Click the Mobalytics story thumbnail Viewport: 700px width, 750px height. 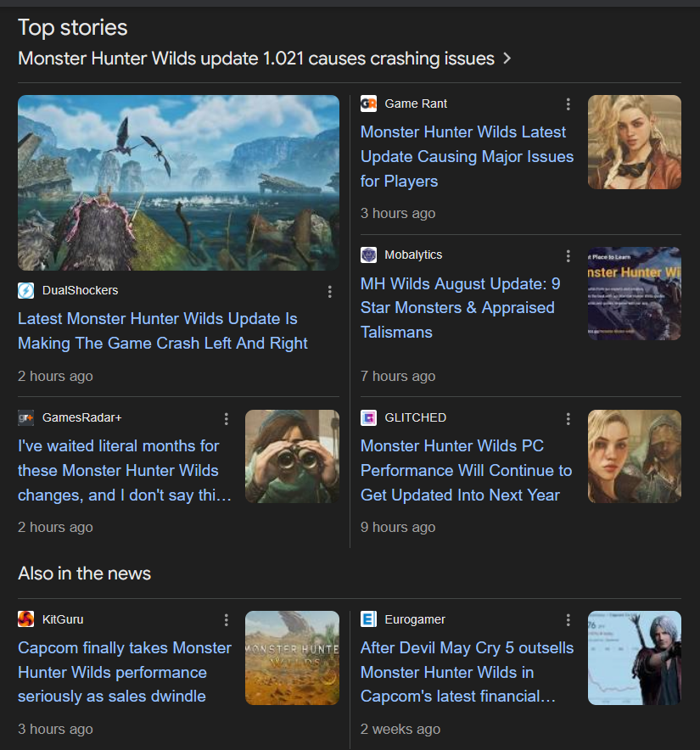tap(635, 294)
